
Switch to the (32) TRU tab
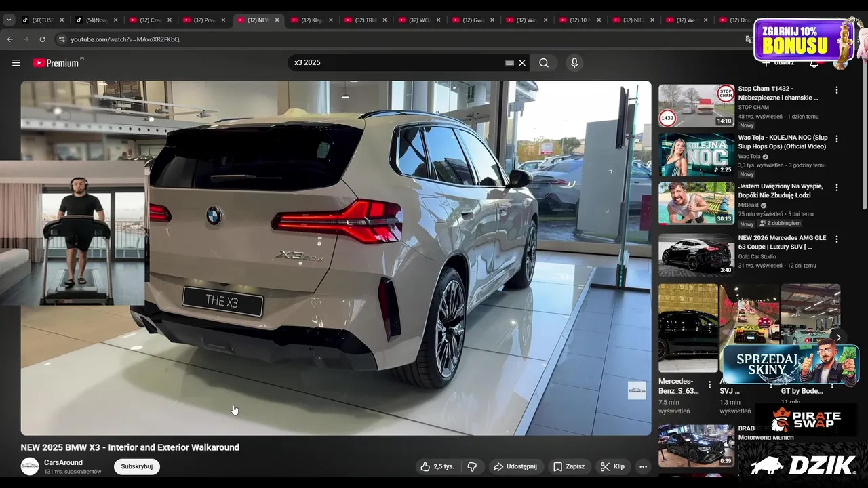click(x=366, y=20)
